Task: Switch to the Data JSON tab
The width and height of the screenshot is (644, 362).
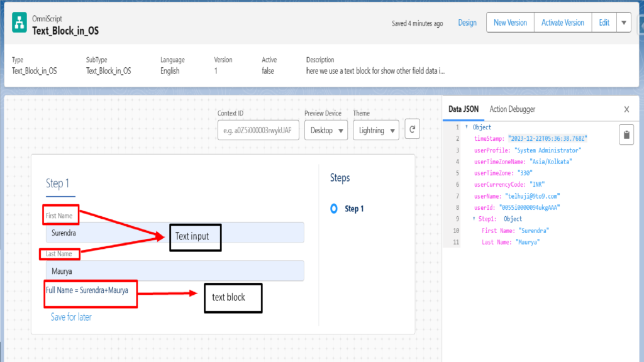Action: point(464,109)
